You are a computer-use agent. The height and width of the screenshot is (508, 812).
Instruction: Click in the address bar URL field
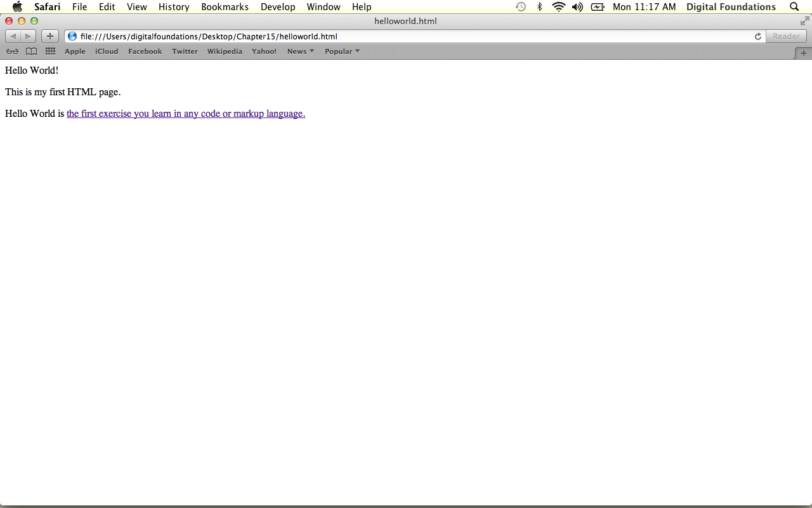[x=412, y=36]
